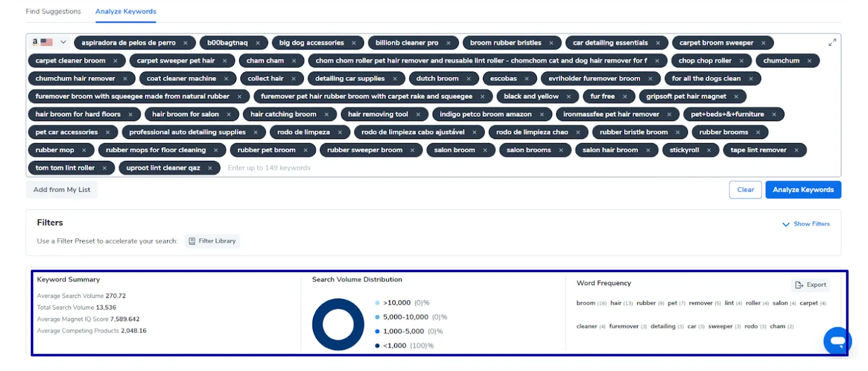
Task: Remove the 'escobas' keyword tag
Action: [x=527, y=79]
